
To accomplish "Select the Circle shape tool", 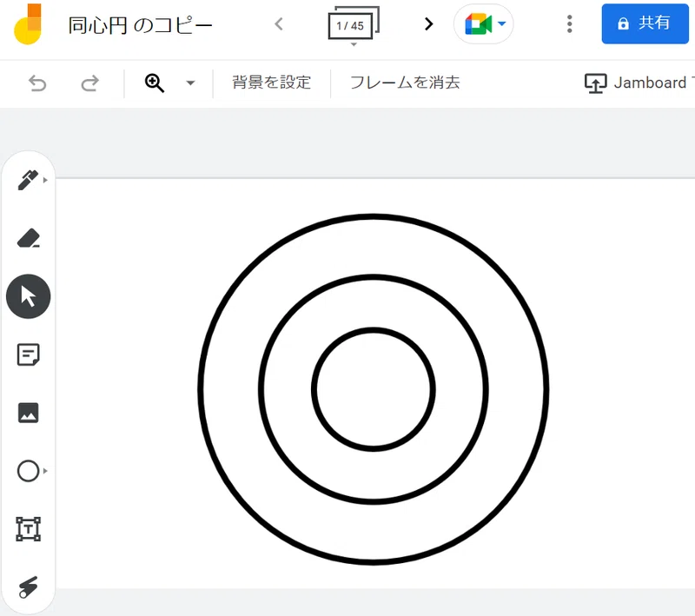I will [29, 471].
